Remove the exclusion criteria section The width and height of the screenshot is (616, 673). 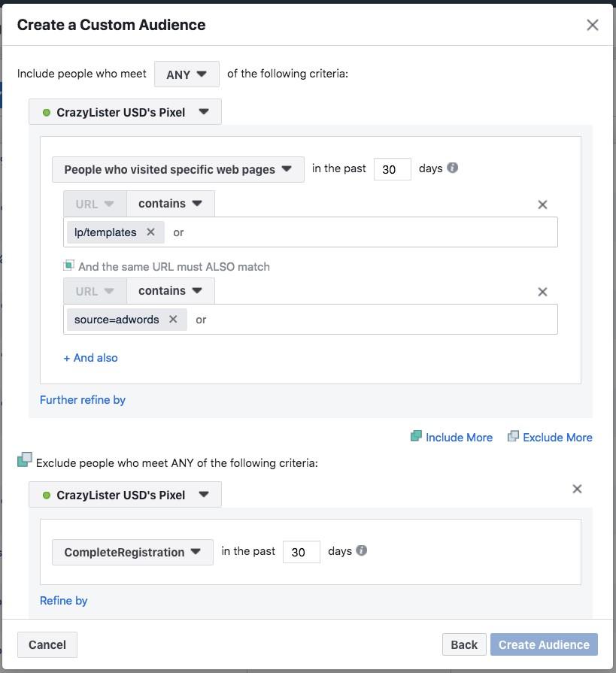tap(577, 489)
